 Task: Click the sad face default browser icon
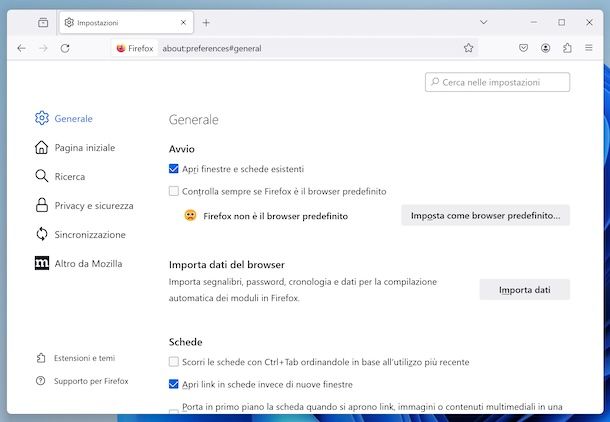(x=190, y=215)
